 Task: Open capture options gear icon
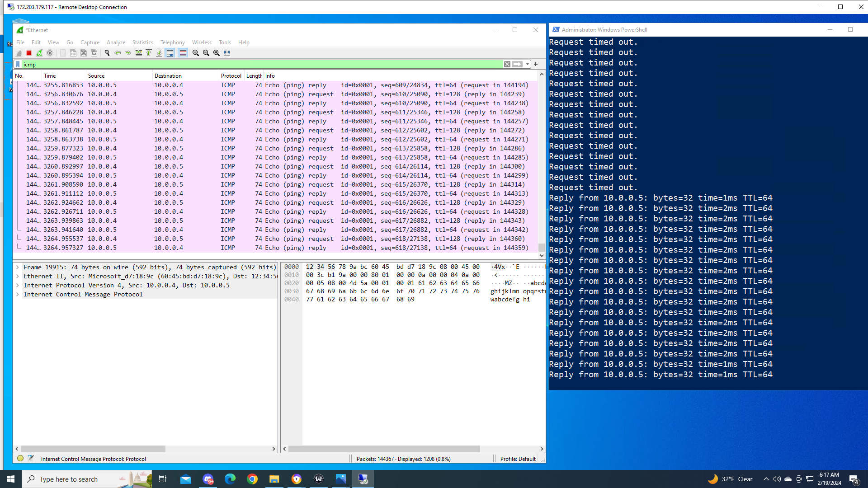click(50, 53)
